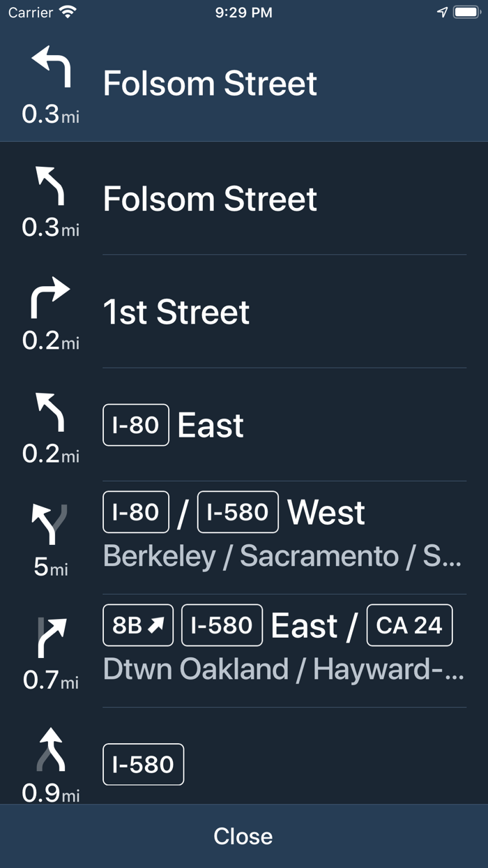Image resolution: width=488 pixels, height=868 pixels.
Task: Select the highlighted Folsom Street header step
Action: click(210, 84)
